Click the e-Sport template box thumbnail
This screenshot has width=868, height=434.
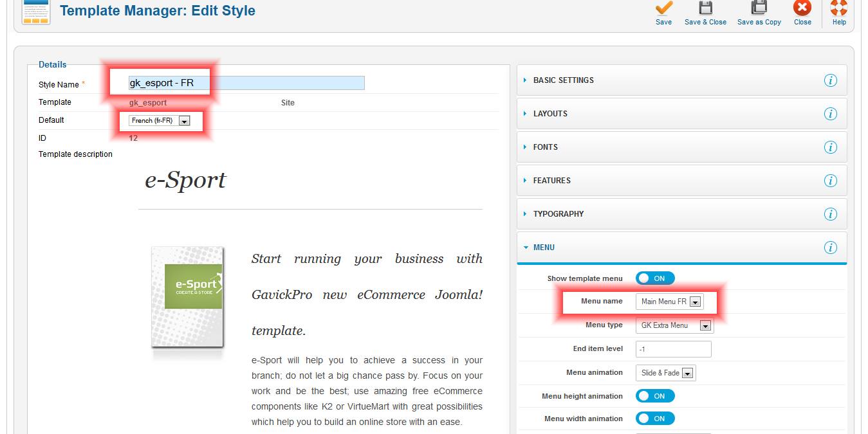point(187,298)
